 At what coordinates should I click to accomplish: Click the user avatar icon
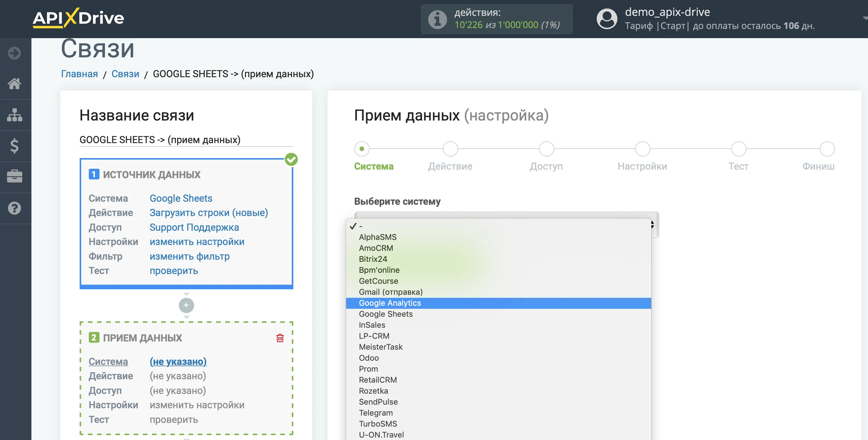(x=607, y=19)
